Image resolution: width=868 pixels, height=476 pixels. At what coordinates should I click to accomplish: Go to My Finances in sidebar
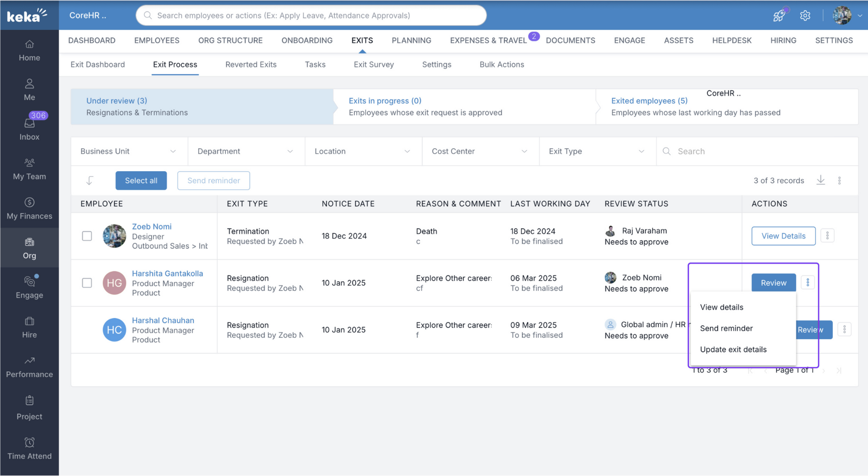(x=29, y=208)
